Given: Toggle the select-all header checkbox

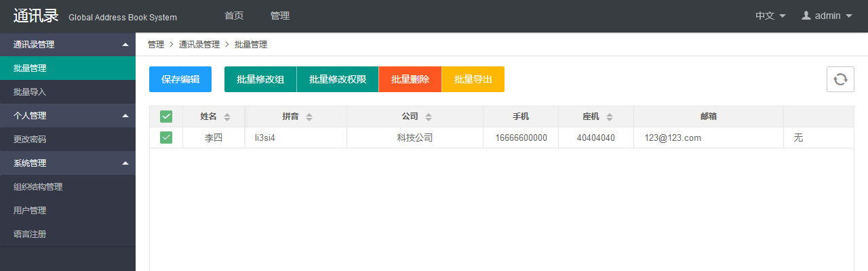Looking at the screenshot, I should pyautogui.click(x=166, y=117).
